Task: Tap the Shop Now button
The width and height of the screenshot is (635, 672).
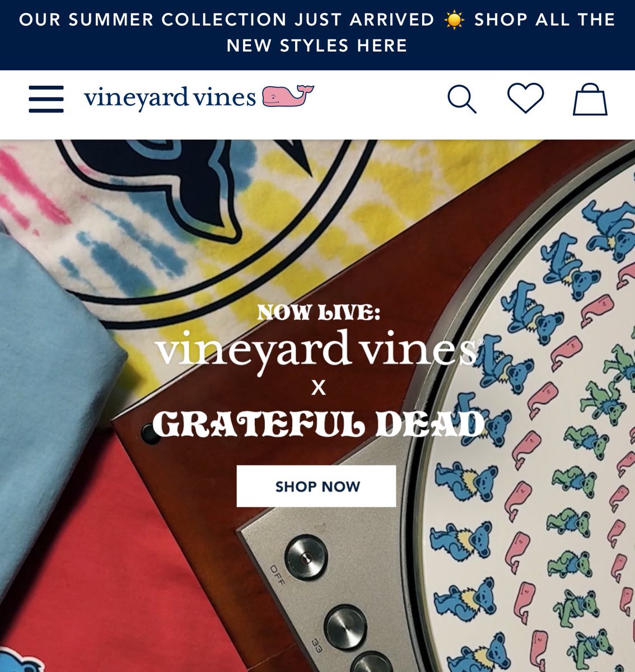Action: point(316,486)
